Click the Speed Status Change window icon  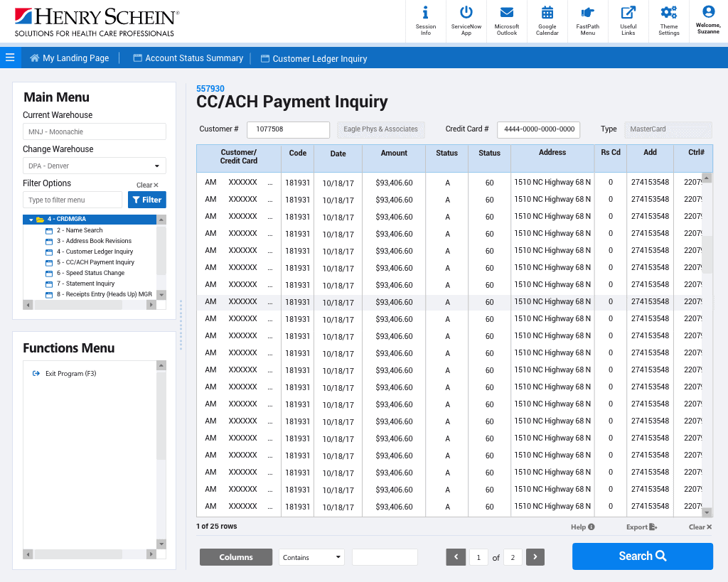[49, 274]
